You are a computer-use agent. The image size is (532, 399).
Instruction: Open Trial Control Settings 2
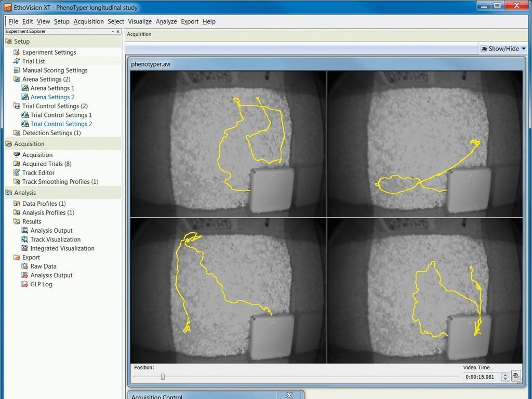[61, 124]
